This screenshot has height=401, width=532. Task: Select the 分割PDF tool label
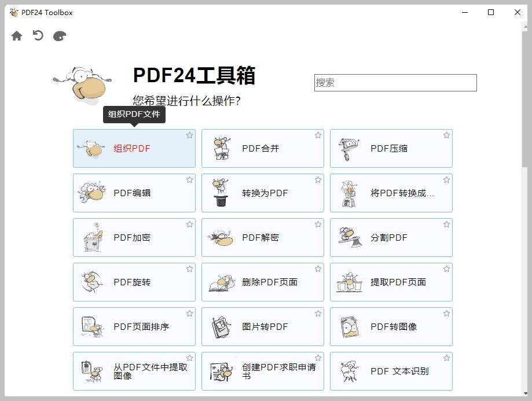(x=389, y=237)
